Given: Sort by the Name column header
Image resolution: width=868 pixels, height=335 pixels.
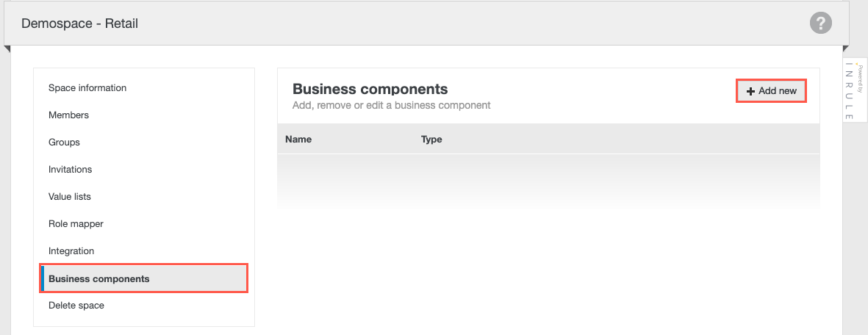Looking at the screenshot, I should (x=298, y=140).
